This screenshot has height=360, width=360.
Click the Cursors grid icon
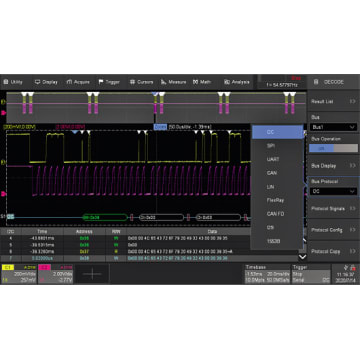click(132, 82)
